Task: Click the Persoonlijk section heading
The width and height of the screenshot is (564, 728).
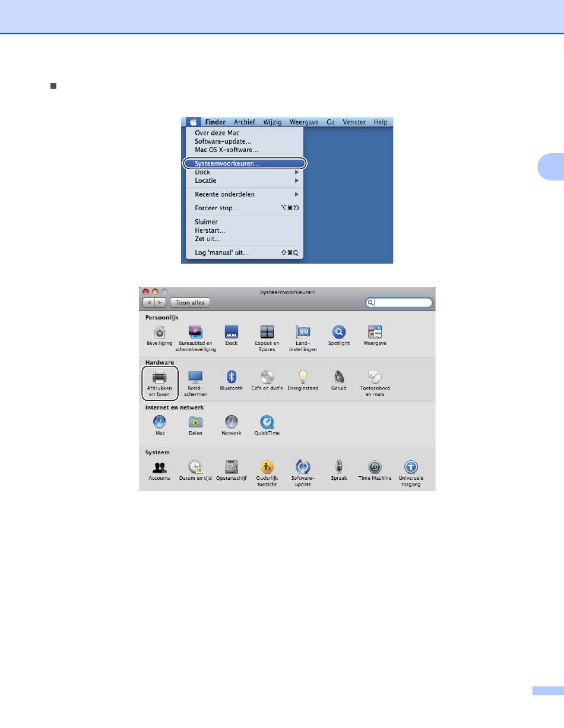Action: click(x=162, y=318)
